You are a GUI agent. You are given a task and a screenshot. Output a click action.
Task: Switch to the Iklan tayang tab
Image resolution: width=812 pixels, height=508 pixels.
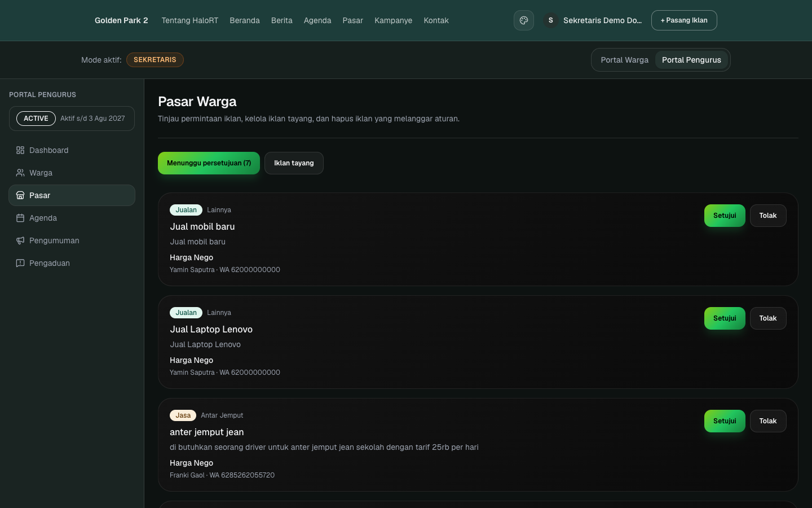tap(294, 163)
